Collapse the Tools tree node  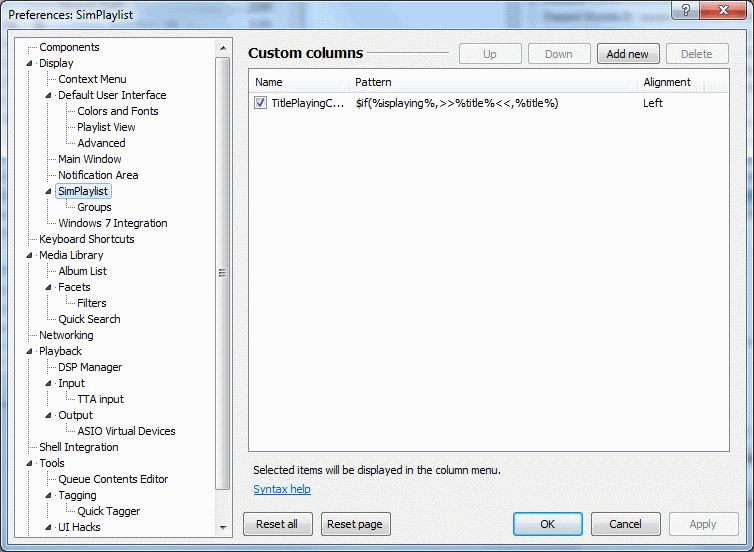(29, 463)
